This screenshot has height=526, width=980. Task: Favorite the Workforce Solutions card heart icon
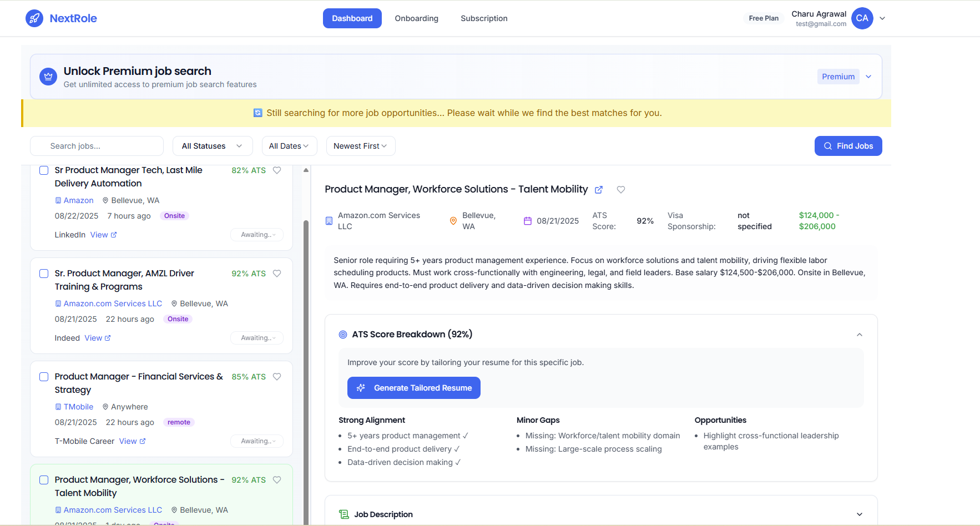pyautogui.click(x=277, y=480)
